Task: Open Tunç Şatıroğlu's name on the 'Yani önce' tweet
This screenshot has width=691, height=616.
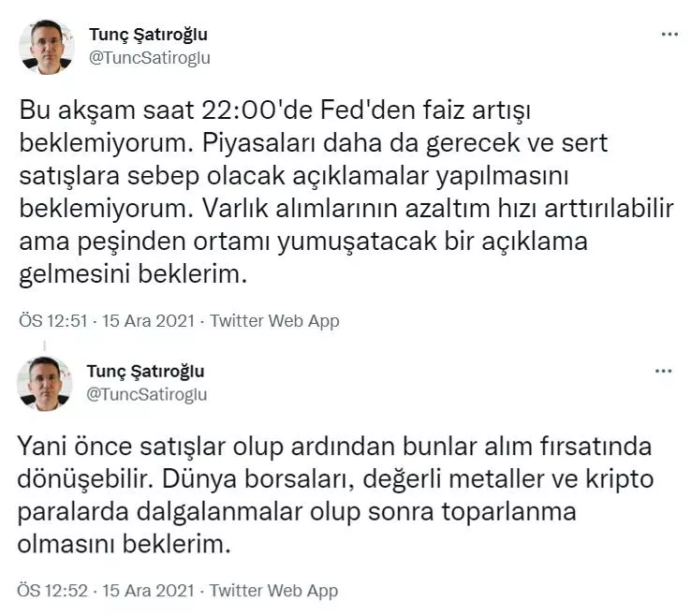Action: pos(144,372)
